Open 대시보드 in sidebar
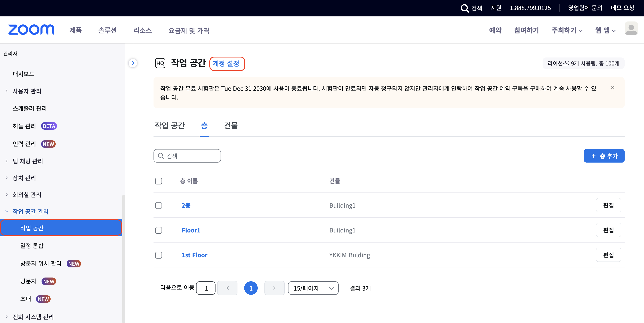 point(23,74)
